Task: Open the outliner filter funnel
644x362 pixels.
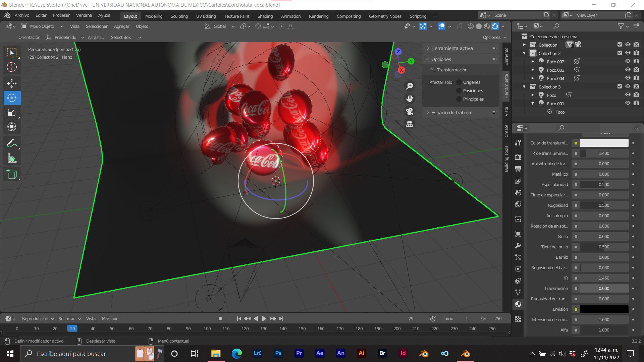Action: (621, 26)
